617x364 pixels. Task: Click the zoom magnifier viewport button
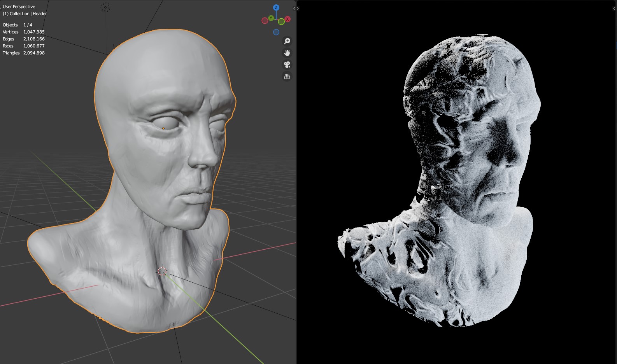pyautogui.click(x=287, y=41)
